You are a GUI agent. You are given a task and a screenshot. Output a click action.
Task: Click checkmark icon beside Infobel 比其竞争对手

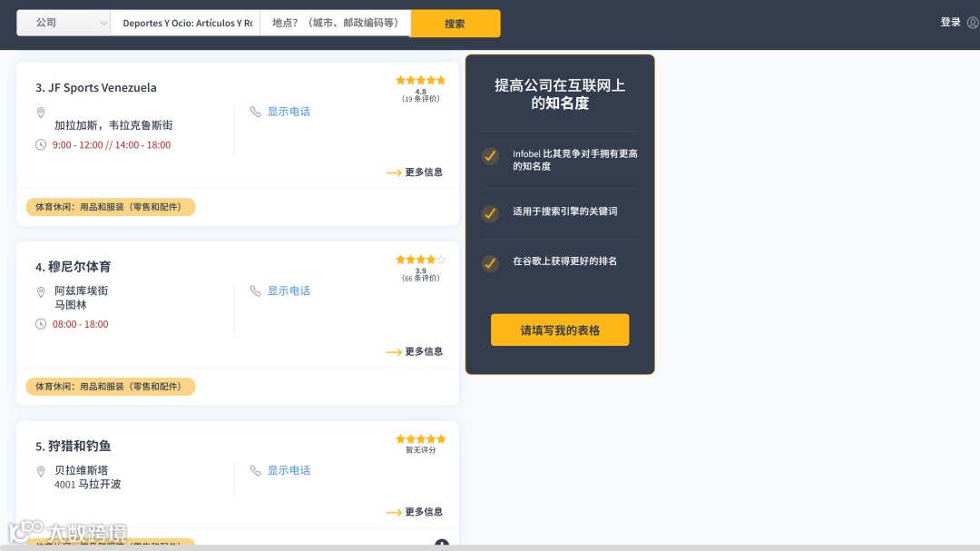490,155
